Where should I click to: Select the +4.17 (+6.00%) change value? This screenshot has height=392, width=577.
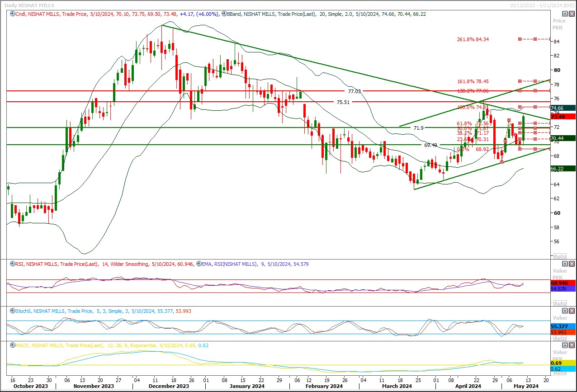click(x=199, y=14)
